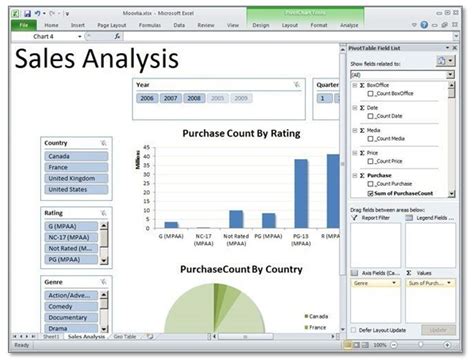Clear the Rating slicer filter
This screenshot has height=362, width=474.
click(104, 213)
